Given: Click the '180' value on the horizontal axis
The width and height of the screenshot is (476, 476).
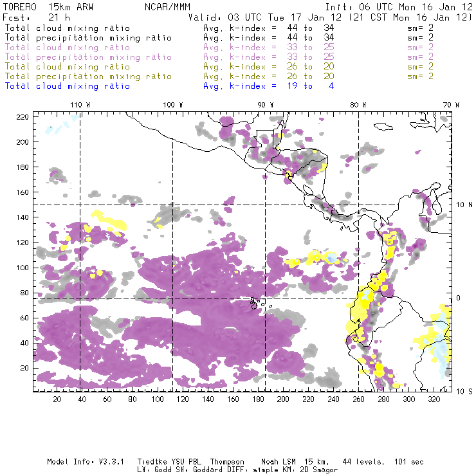Looking at the screenshot, I should click(258, 399).
